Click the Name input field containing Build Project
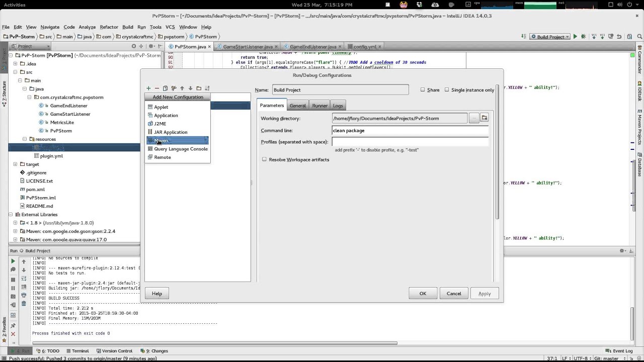 point(340,90)
